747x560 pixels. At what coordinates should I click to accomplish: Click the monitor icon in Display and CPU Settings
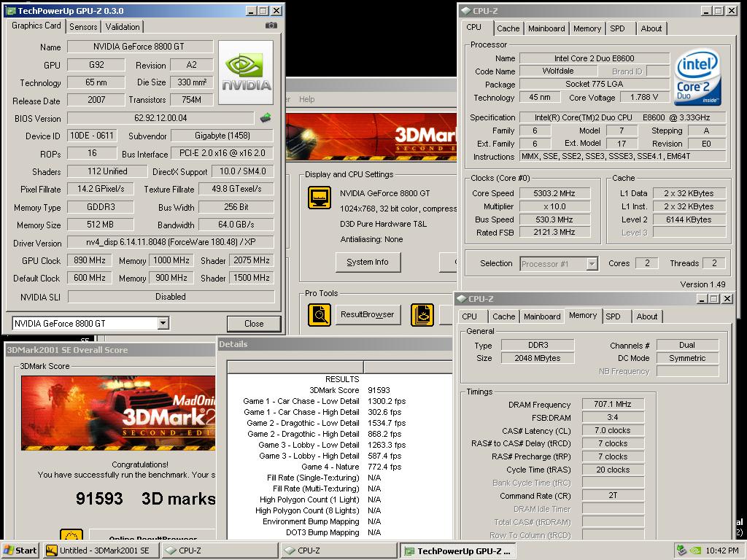point(320,197)
